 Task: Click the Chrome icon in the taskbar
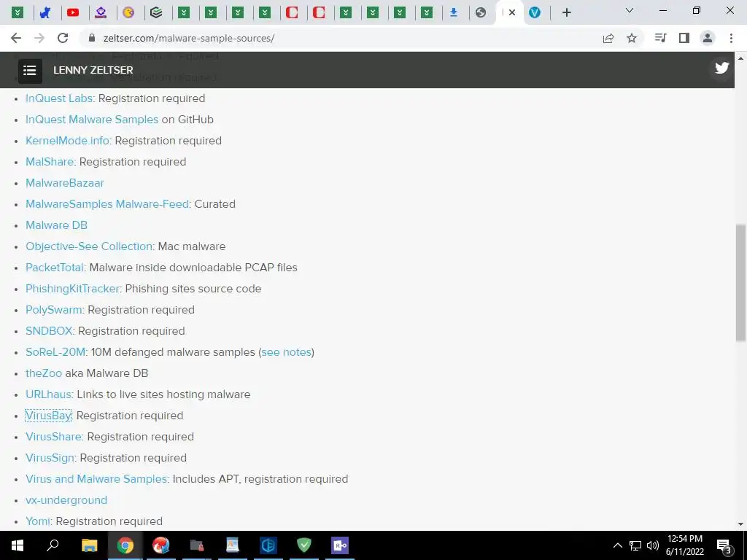[x=125, y=545]
